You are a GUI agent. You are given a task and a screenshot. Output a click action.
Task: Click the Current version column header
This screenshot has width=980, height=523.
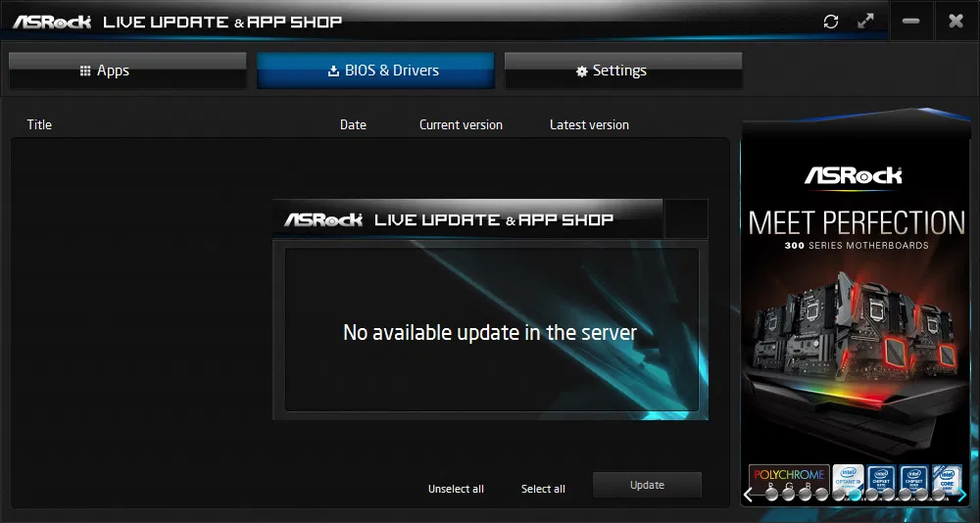click(461, 124)
